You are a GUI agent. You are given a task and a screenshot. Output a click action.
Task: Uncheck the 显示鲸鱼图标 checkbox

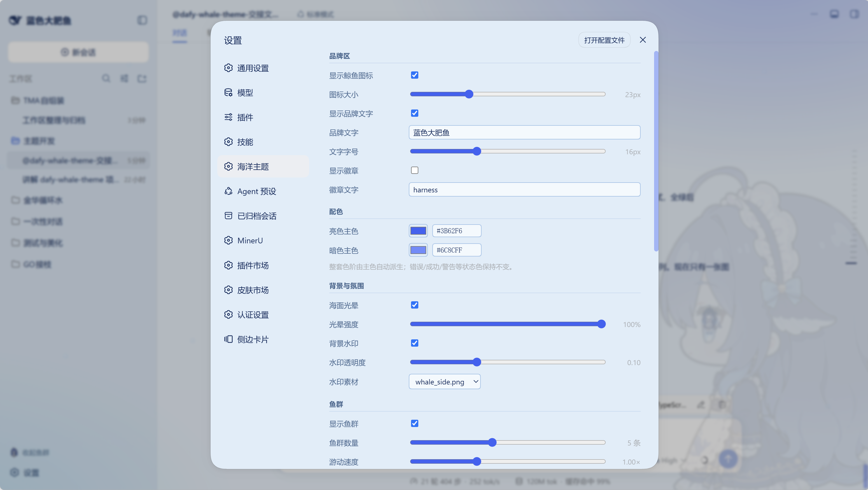pyautogui.click(x=414, y=75)
